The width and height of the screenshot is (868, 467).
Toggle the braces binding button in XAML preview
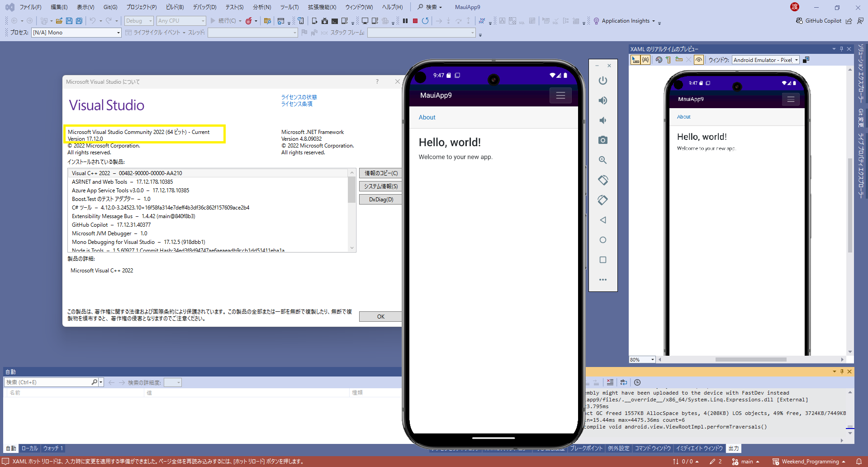(645, 60)
